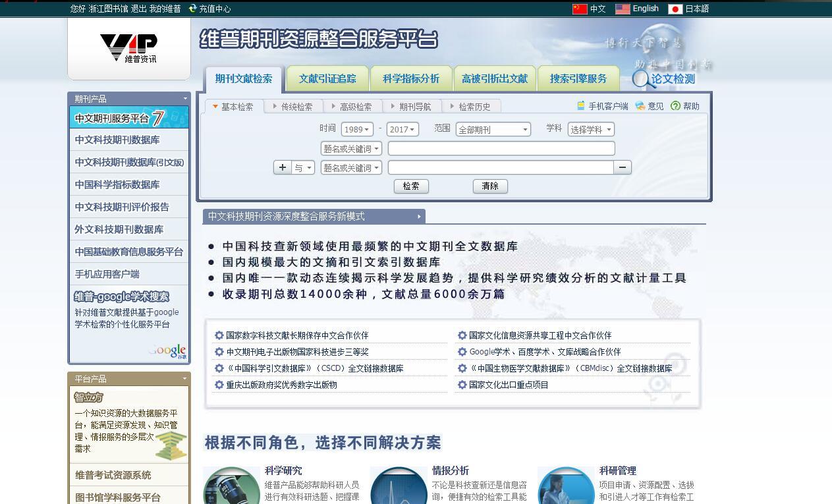Switch to 科学指标分析 tab
Screen dimensions: 832x504
pos(411,78)
